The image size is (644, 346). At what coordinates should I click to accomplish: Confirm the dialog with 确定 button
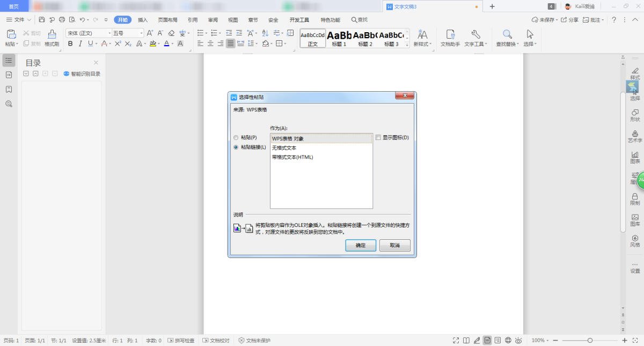(x=361, y=245)
